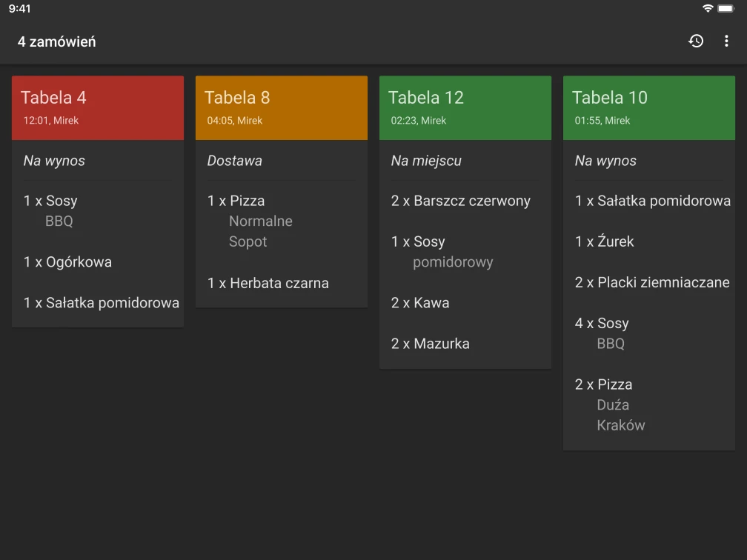Open the order history clock icon
Viewport: 747px width, 560px height.
[x=696, y=41]
